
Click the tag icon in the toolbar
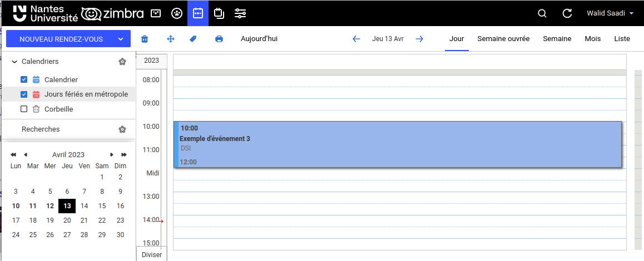(x=193, y=39)
